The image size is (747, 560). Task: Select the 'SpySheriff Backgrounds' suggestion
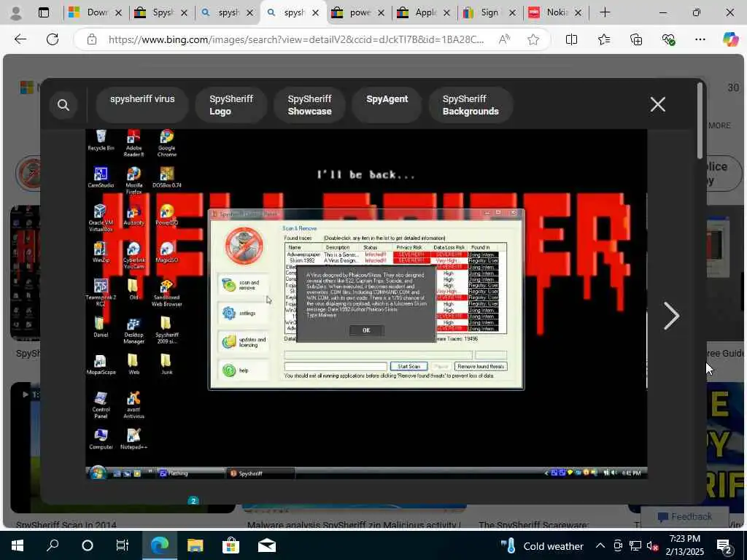(x=471, y=105)
